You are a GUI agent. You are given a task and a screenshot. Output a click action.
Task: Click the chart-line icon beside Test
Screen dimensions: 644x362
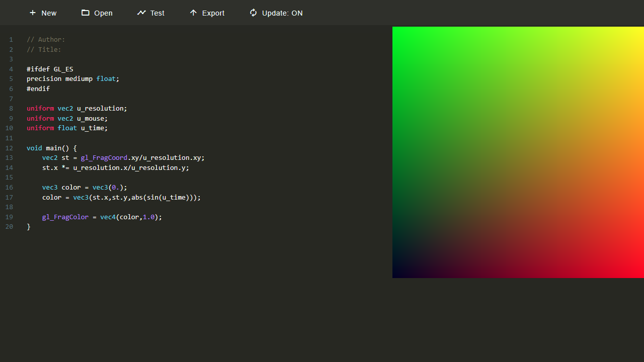[141, 13]
